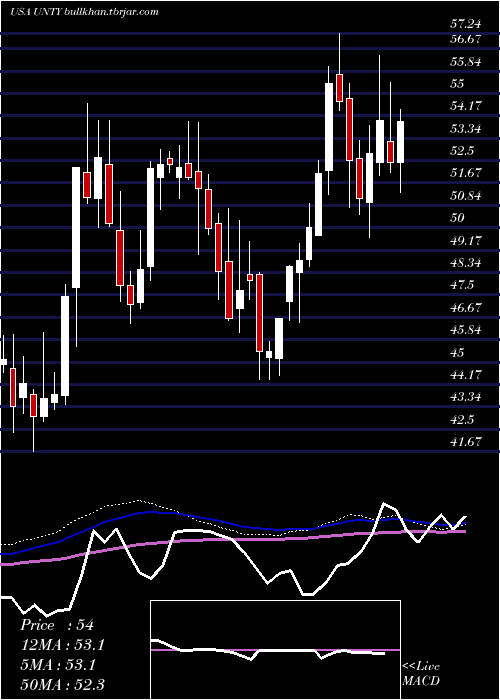Click the 54.17 price axis label
500x700 pixels.
(466, 106)
